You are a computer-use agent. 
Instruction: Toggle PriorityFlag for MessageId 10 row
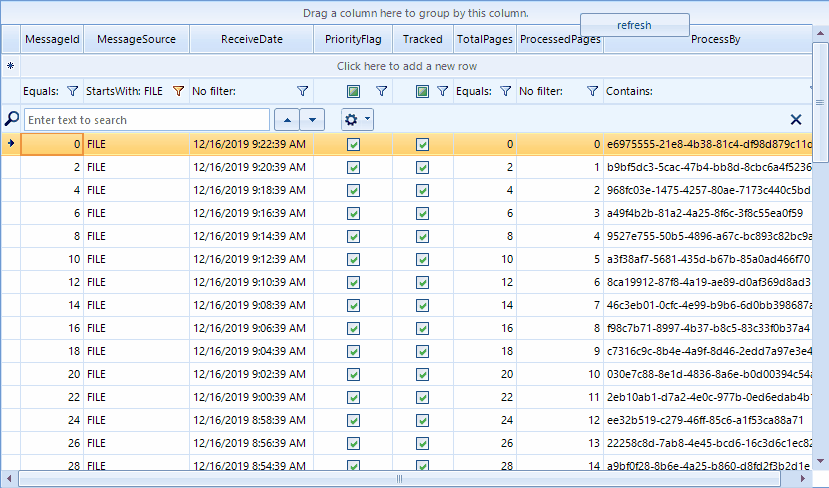[x=353, y=260]
